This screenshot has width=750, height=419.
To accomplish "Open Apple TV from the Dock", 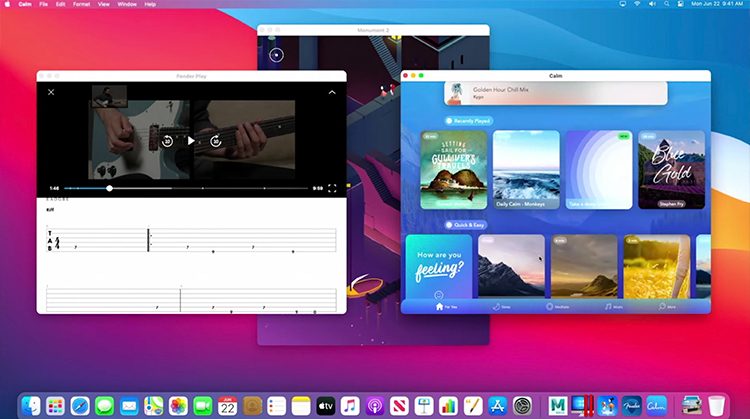I will (x=326, y=406).
